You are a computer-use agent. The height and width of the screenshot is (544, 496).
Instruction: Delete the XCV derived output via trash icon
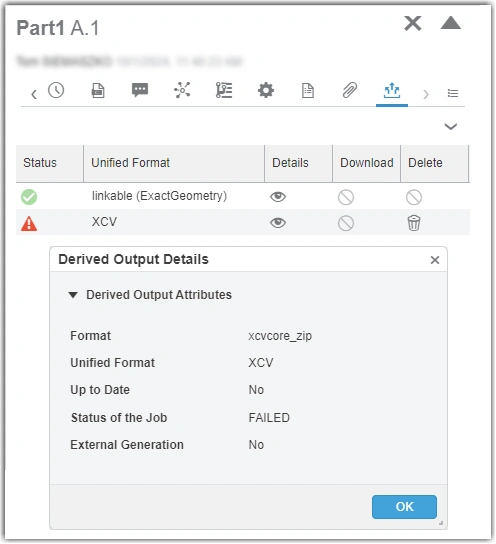414,223
